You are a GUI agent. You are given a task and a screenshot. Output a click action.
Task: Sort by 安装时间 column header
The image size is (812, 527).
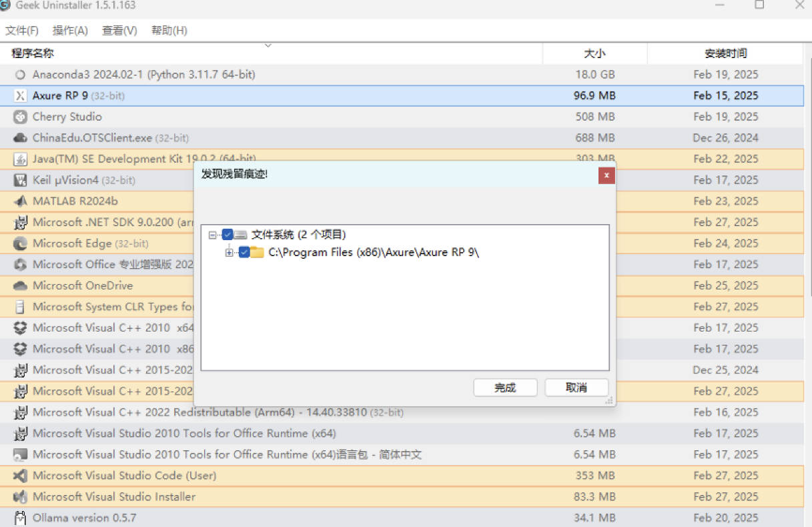click(726, 53)
